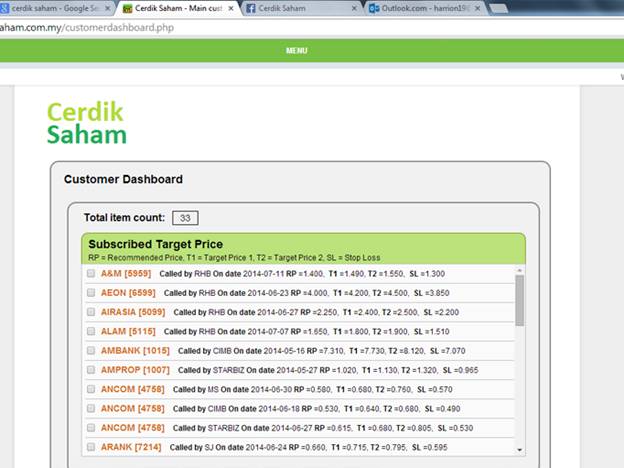Switch to the Facebook Cerdik Saham tab
The width and height of the screenshot is (624, 468).
point(295,8)
